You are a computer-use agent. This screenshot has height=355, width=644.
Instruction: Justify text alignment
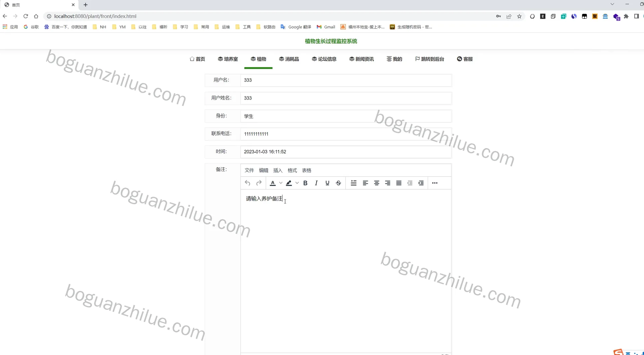399,183
